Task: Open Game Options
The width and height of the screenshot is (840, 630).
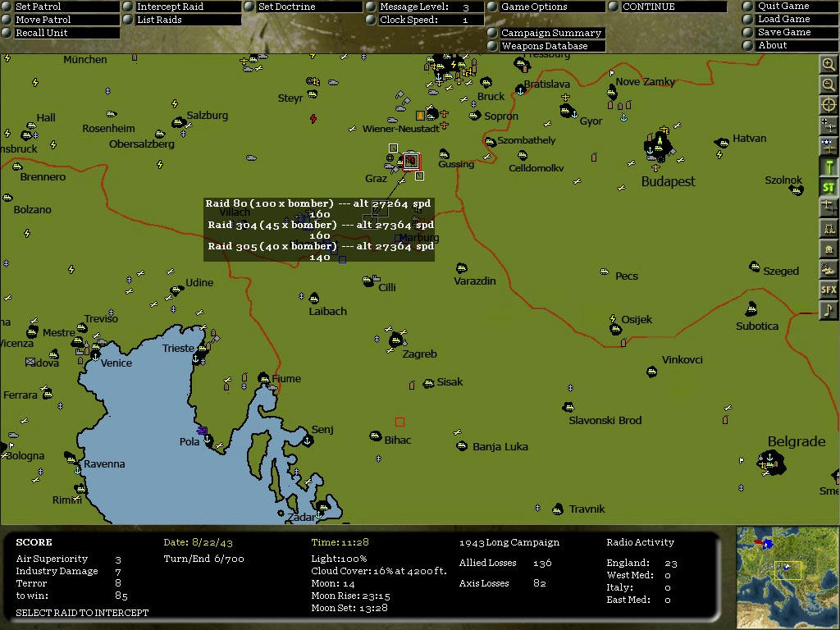Action: (x=546, y=7)
